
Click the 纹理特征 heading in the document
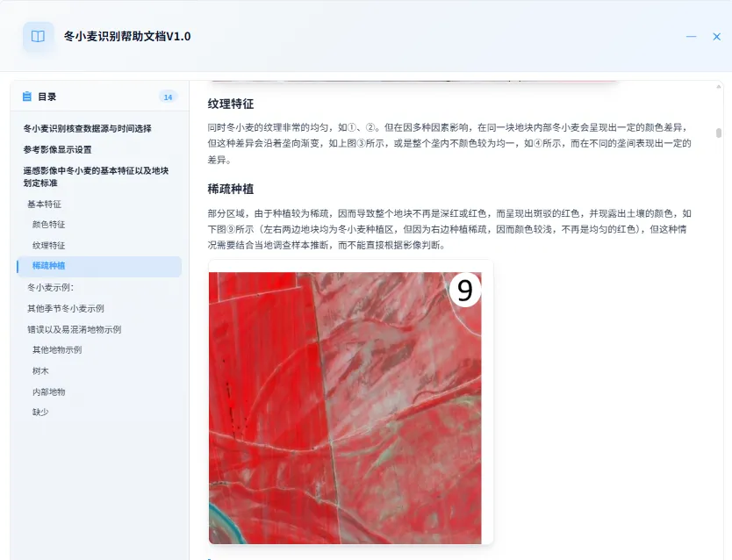pyautogui.click(x=231, y=104)
